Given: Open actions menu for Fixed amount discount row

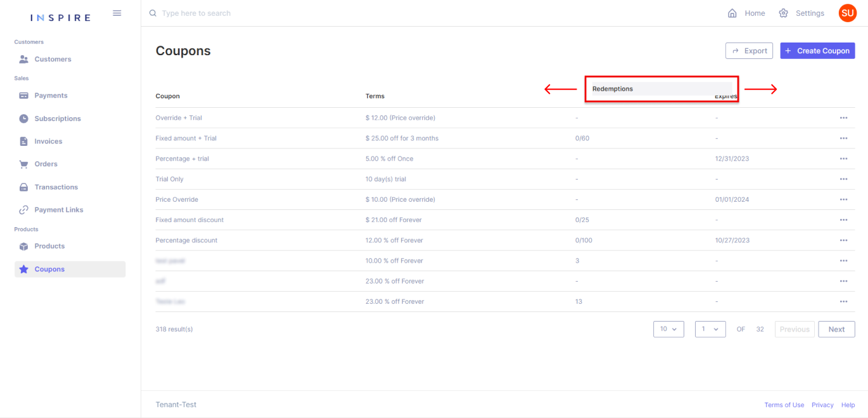Looking at the screenshot, I should 843,220.
